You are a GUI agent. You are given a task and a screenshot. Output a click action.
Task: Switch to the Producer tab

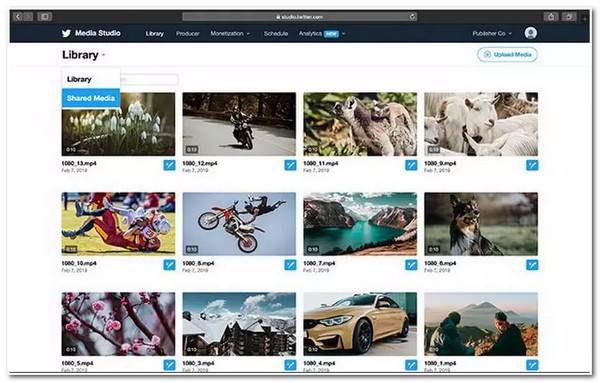click(x=188, y=34)
